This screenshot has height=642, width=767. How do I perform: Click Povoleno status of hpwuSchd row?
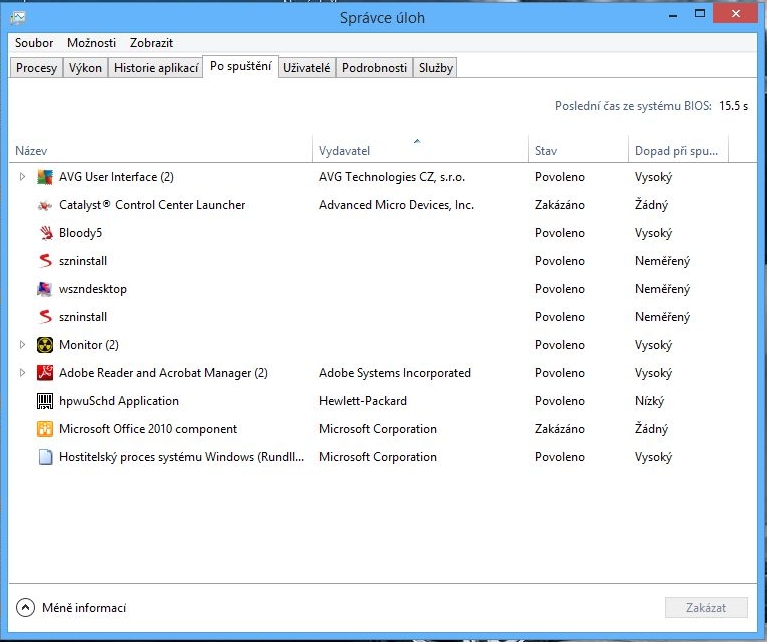click(560, 401)
